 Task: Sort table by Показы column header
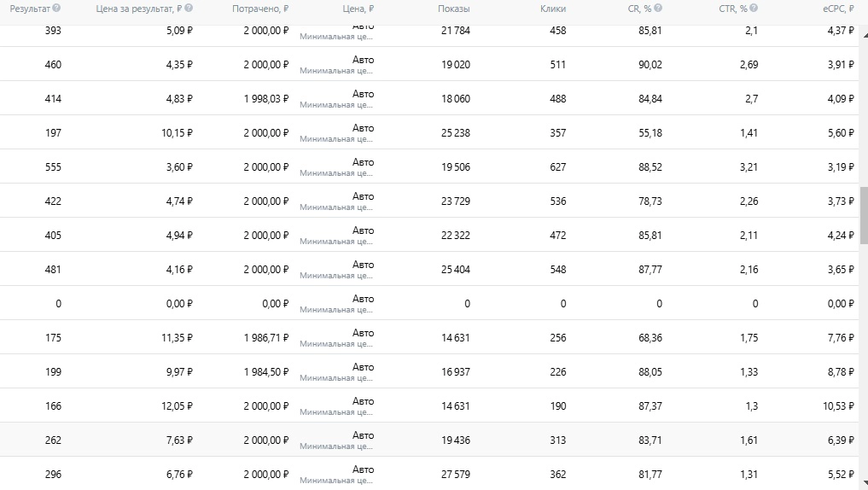click(454, 9)
